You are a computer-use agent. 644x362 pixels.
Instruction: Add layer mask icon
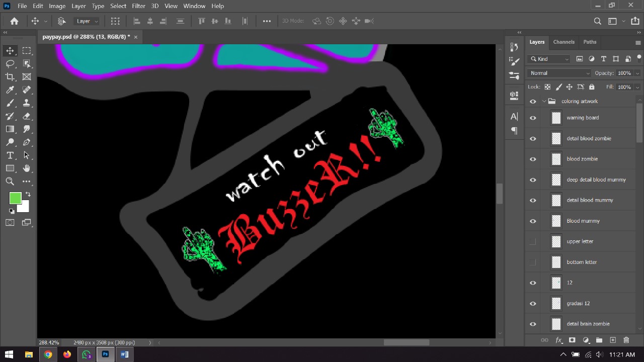(572, 340)
